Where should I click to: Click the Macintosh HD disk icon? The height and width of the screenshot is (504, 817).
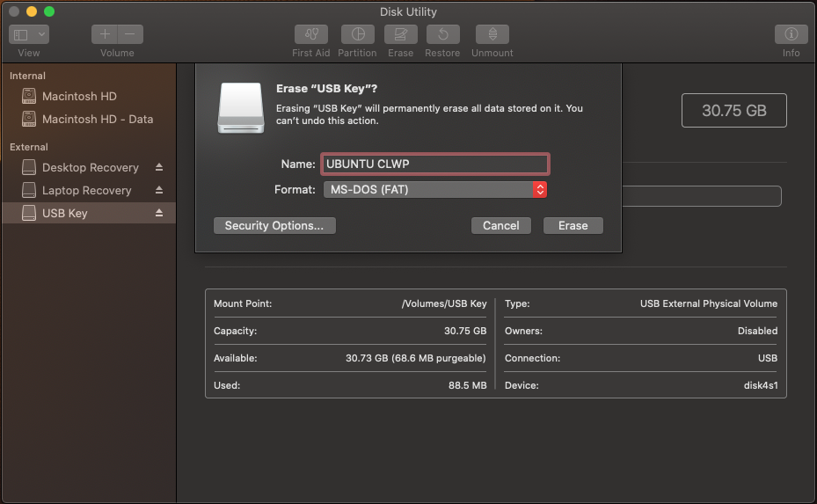pos(29,96)
